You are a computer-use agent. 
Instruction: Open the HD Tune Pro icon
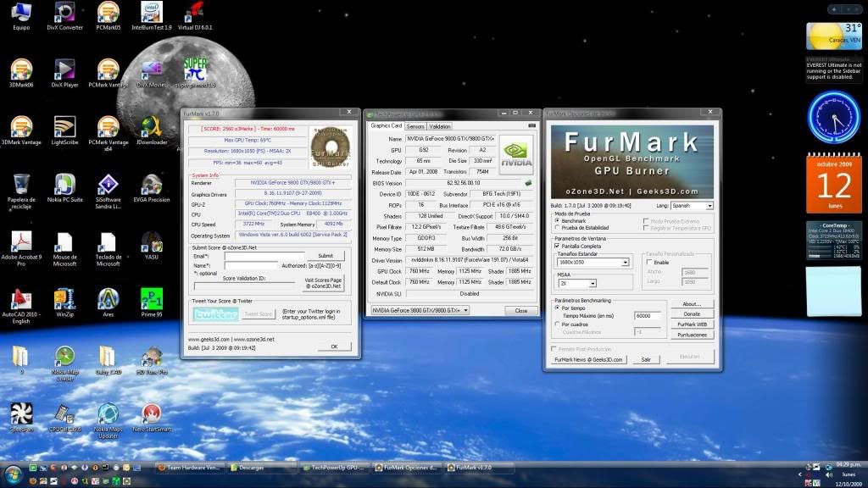point(152,361)
